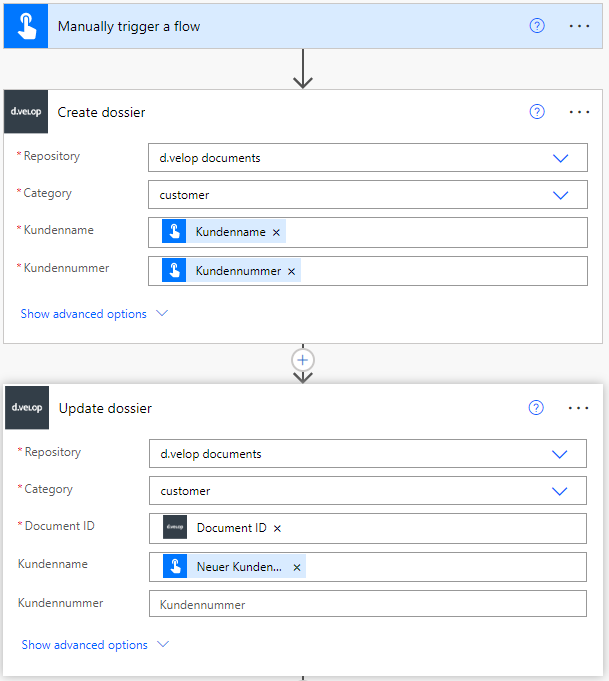Remove the Kundenname token in Create dossier
The width and height of the screenshot is (609, 681).
click(x=276, y=232)
